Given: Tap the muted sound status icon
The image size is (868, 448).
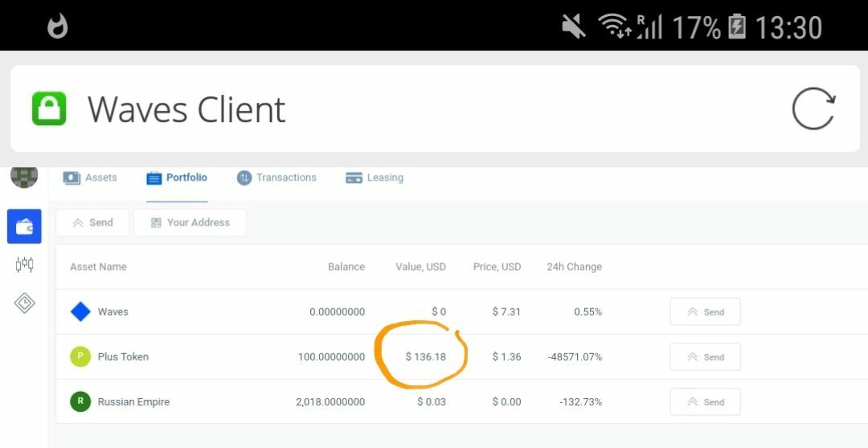Looking at the screenshot, I should click(574, 26).
